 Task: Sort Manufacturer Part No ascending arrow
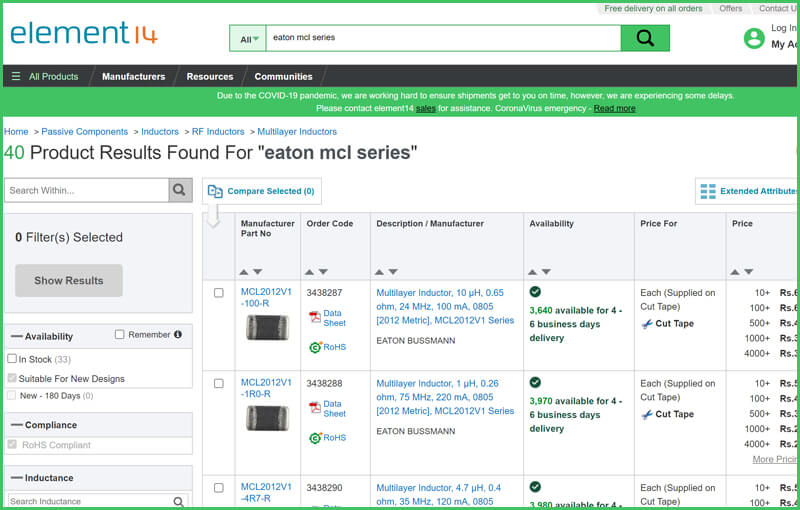point(244,272)
